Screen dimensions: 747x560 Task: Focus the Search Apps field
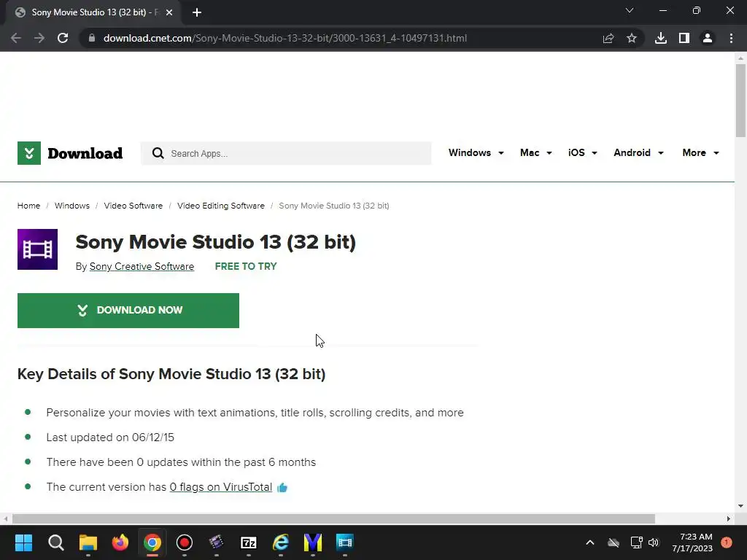coord(286,153)
